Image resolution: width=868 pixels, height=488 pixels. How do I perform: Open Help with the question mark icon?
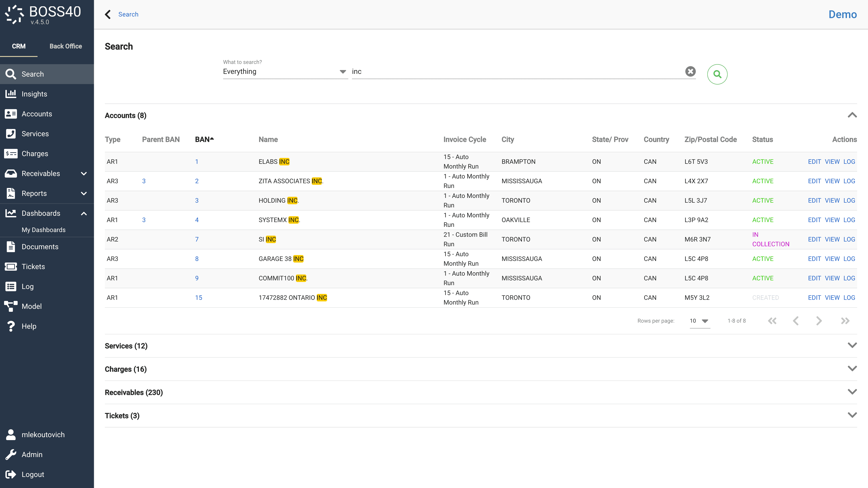(x=11, y=326)
